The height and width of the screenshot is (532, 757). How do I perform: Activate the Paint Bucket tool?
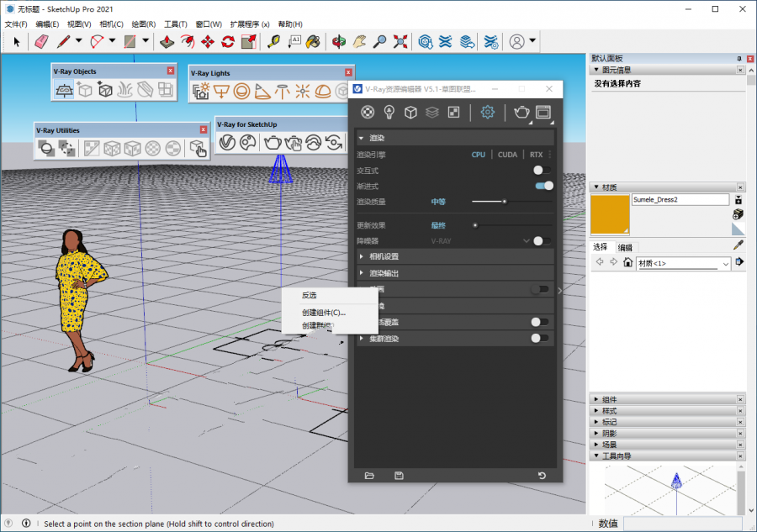pos(314,42)
